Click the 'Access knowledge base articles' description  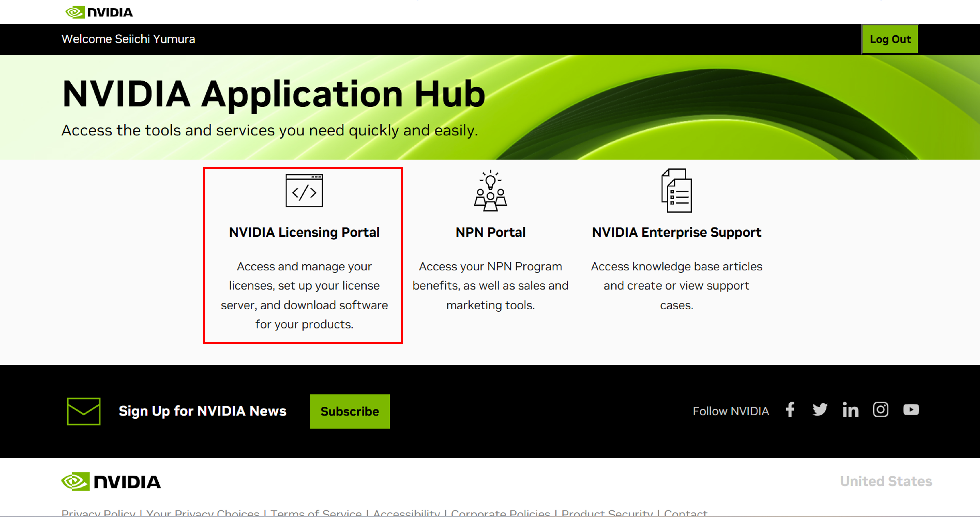click(676, 286)
